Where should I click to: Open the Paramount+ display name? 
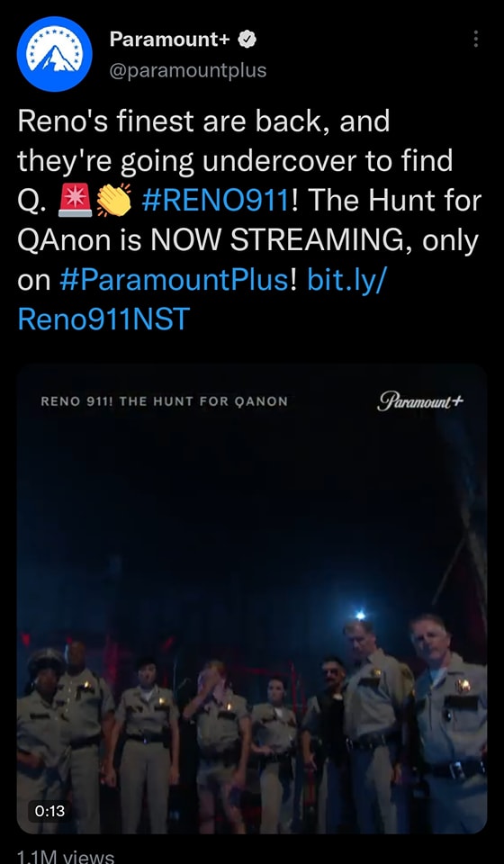pyautogui.click(x=170, y=39)
